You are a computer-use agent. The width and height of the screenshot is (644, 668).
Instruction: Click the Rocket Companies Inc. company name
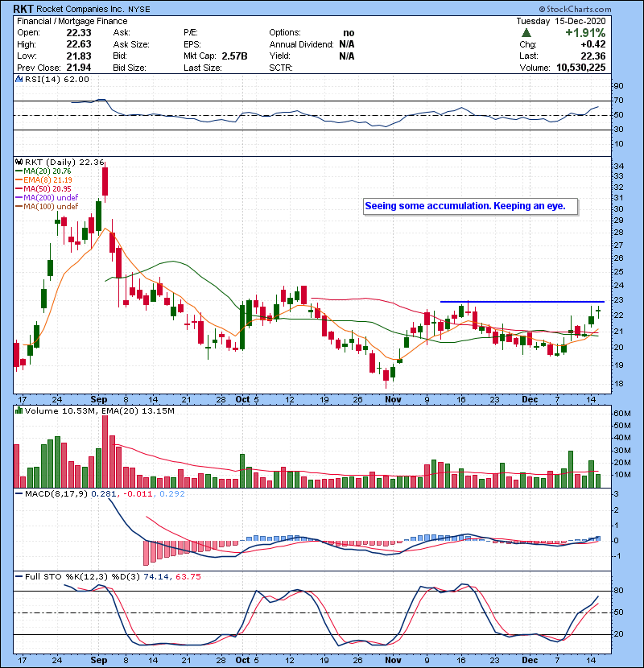point(80,10)
